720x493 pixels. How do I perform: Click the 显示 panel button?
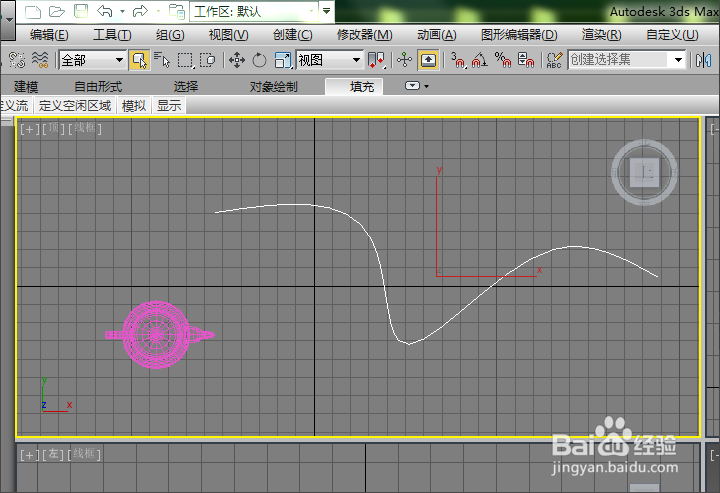click(169, 106)
